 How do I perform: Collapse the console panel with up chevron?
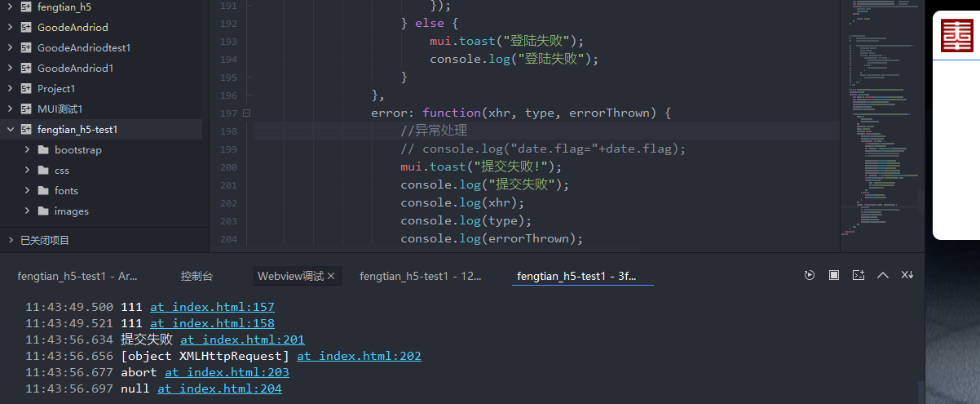pyautogui.click(x=882, y=276)
